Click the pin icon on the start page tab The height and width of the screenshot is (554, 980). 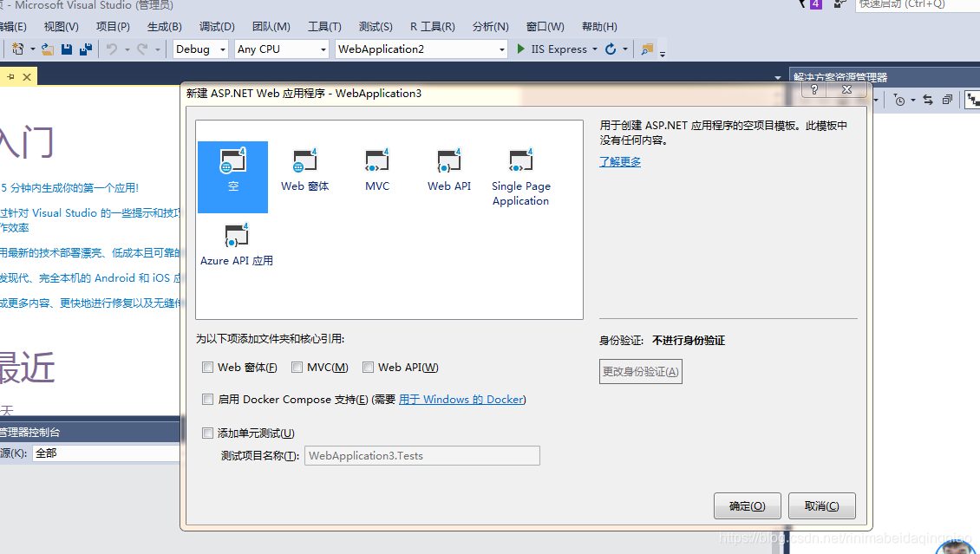pyautogui.click(x=10, y=77)
